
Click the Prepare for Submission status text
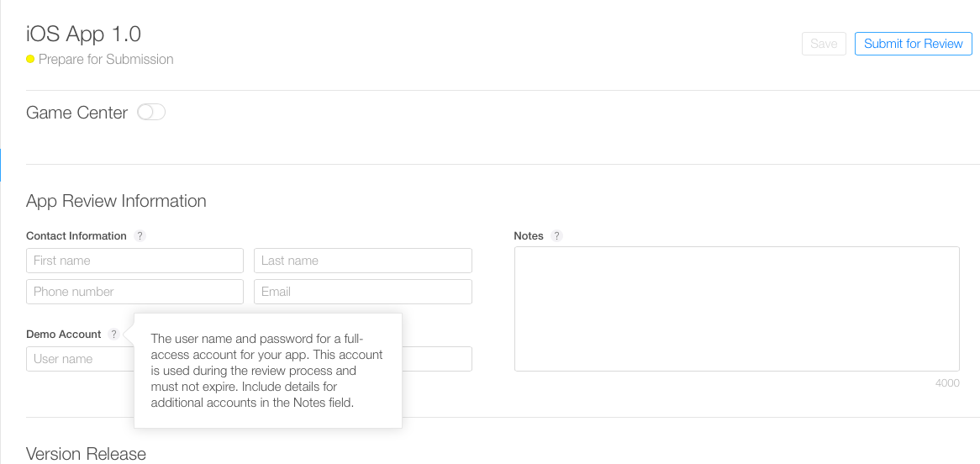click(x=106, y=60)
